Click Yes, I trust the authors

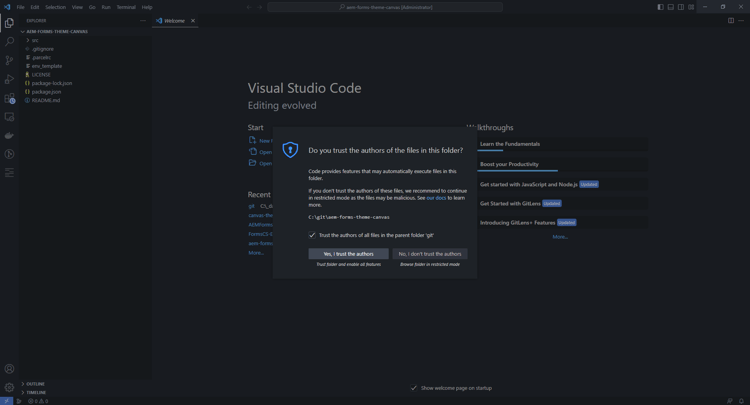(x=348, y=254)
